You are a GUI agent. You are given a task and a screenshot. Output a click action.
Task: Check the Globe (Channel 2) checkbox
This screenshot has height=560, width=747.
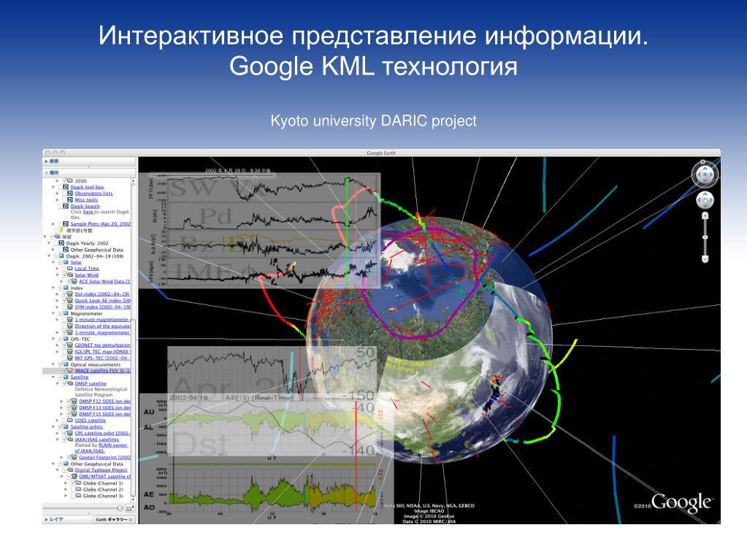click(x=73, y=489)
